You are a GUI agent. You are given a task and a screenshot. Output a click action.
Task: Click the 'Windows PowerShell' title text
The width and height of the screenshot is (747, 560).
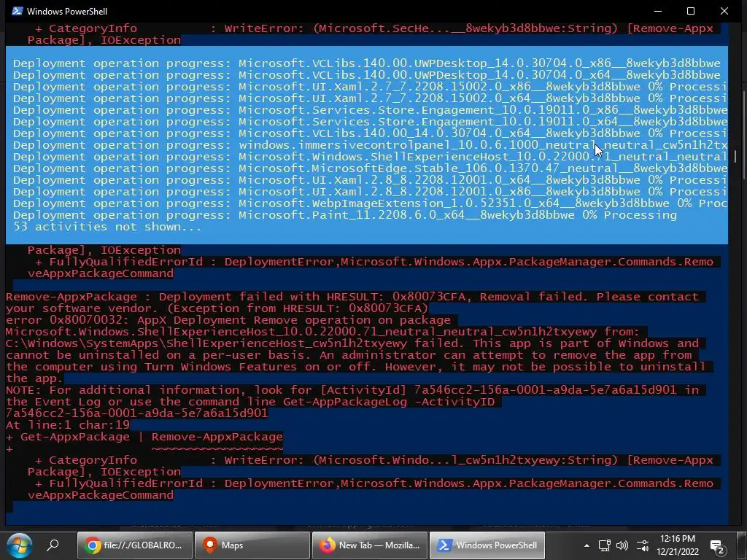[67, 12]
